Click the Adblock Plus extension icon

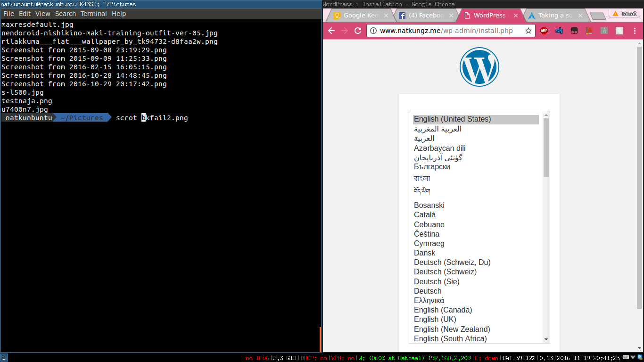tap(544, 31)
